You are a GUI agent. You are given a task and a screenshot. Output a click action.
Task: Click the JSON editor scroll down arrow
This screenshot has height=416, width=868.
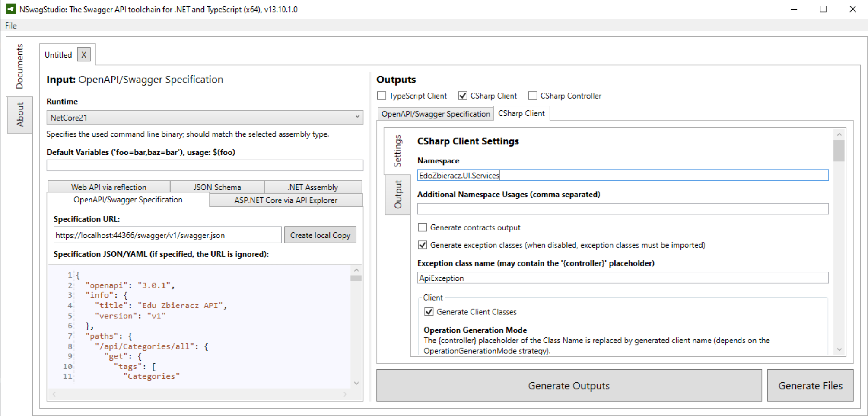[356, 383]
